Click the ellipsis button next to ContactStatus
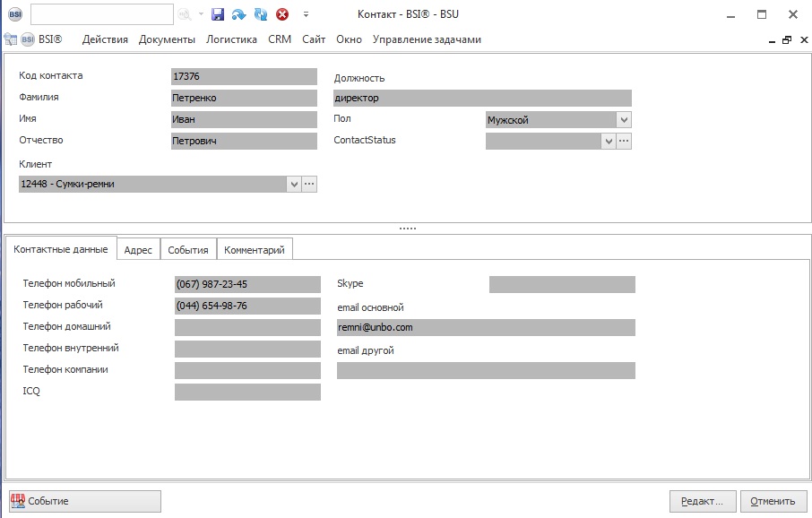This screenshot has height=518, width=812. (x=624, y=141)
